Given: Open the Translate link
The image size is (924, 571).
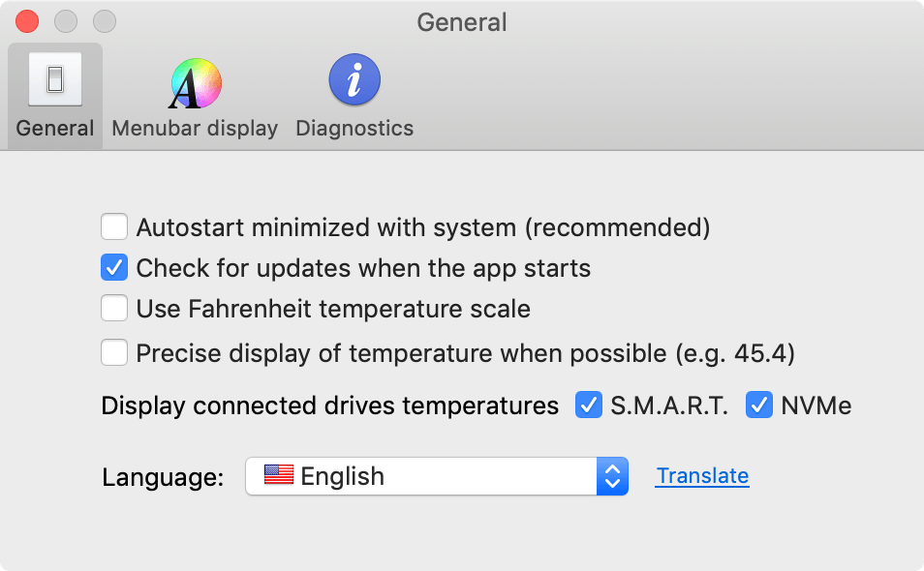Looking at the screenshot, I should pyautogui.click(x=701, y=475).
